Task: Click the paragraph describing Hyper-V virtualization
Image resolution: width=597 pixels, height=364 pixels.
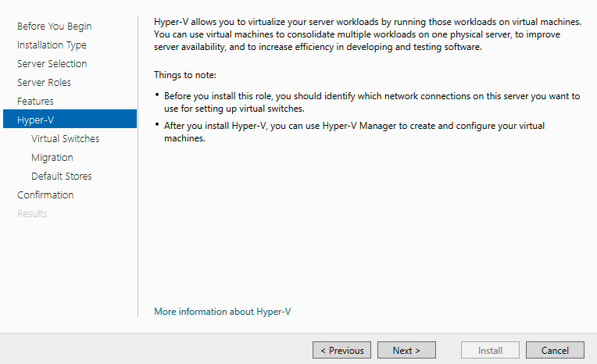Action: [367, 34]
